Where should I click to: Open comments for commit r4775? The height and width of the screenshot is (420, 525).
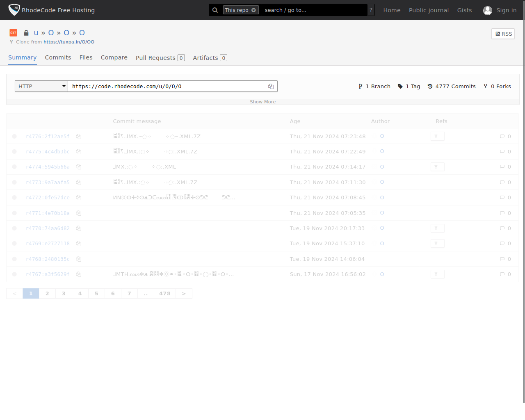tap(505, 152)
